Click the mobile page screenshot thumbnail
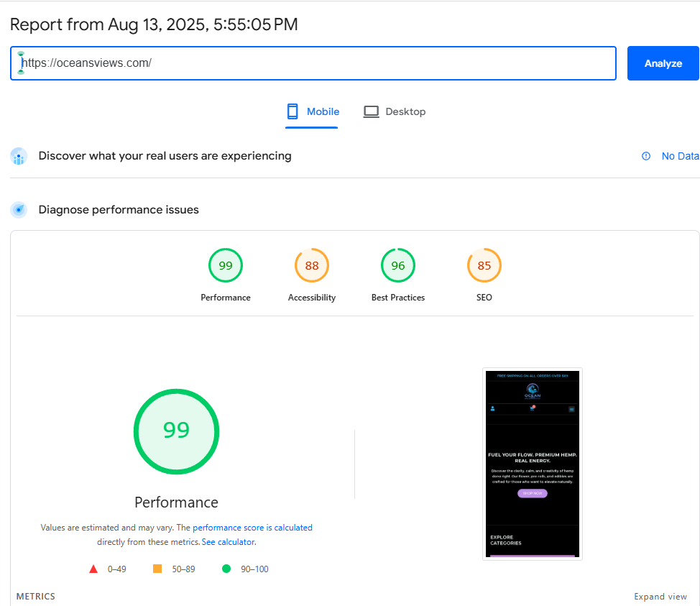Viewport: 700px width, 606px height. (532, 464)
